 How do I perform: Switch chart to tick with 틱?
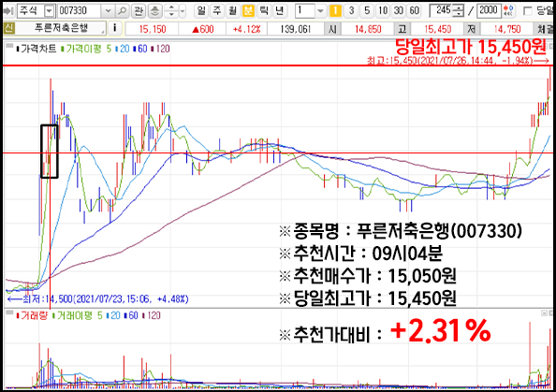tap(264, 11)
